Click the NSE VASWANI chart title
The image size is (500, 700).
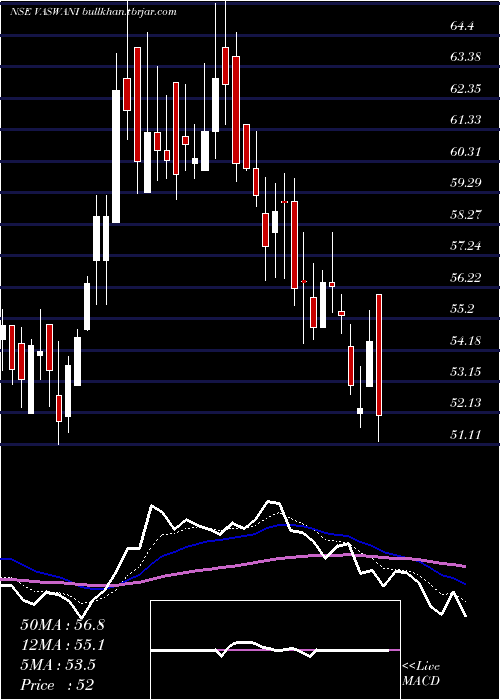(93, 12)
